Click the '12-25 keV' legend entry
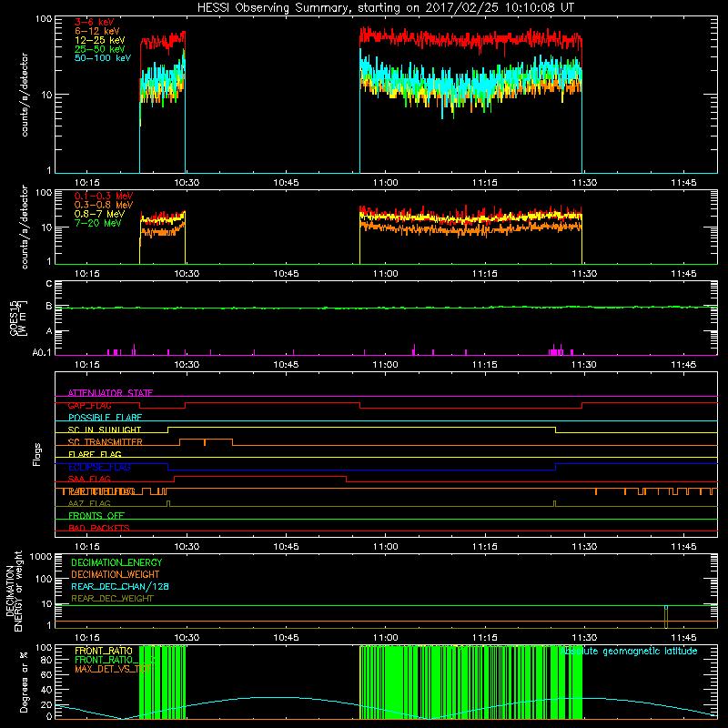This screenshot has width=728, height=728. pos(99,40)
